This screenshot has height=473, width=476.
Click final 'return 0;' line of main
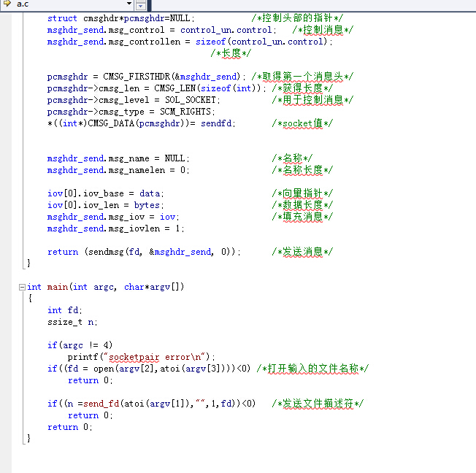click(70, 427)
